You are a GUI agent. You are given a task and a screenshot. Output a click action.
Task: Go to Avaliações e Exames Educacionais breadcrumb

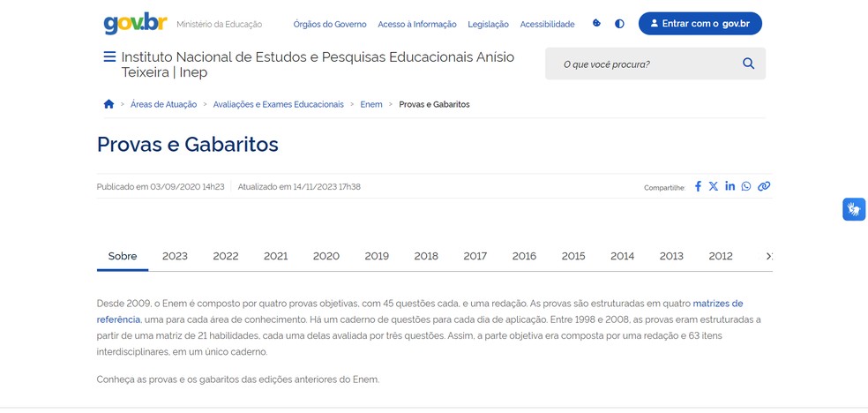279,104
